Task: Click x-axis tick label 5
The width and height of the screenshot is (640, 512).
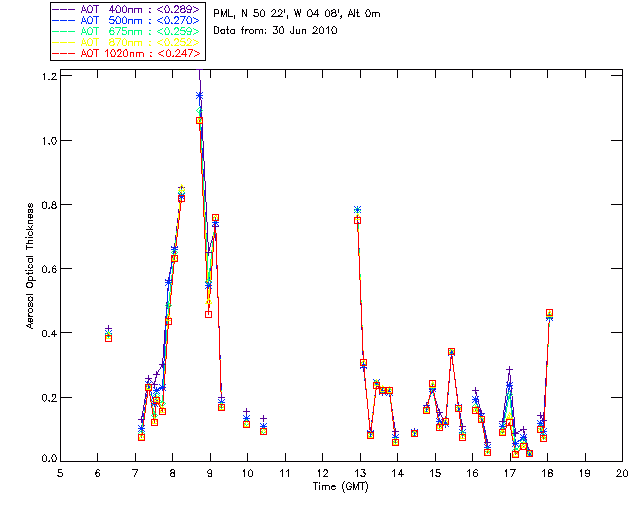Action: 60,473
